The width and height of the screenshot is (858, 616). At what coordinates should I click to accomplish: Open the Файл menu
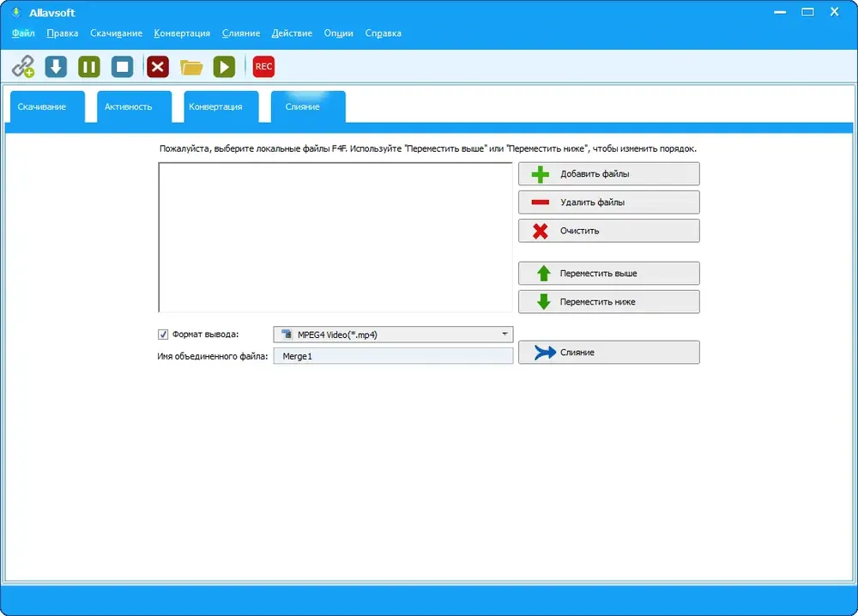pos(23,33)
